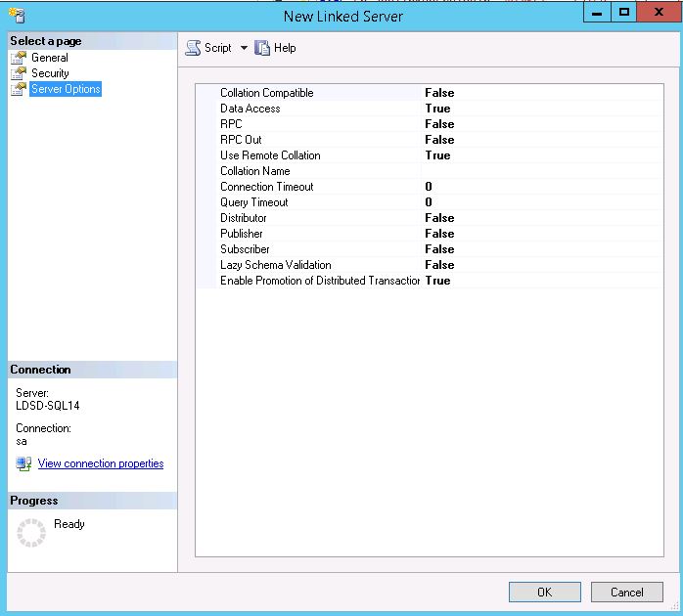
Task: Click the General page icon
Action: pos(19,58)
